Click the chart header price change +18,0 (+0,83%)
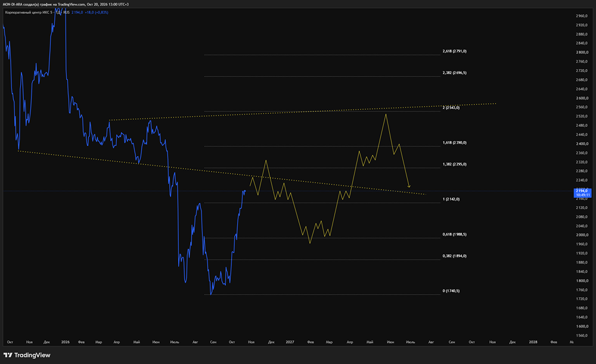This screenshot has height=364, width=596. (x=97, y=13)
